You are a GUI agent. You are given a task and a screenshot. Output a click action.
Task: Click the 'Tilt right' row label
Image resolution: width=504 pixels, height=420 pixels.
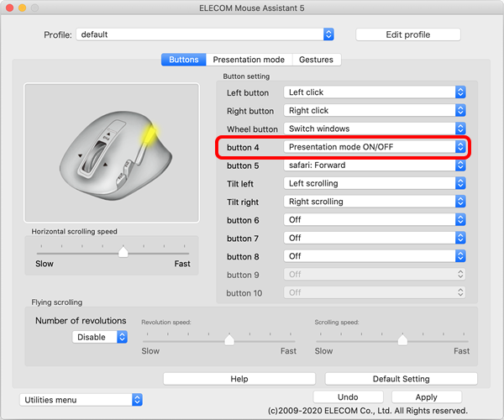pos(243,202)
